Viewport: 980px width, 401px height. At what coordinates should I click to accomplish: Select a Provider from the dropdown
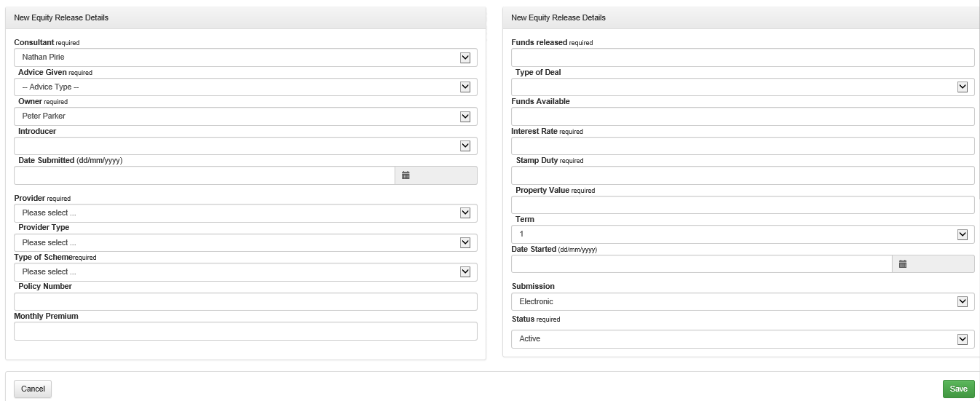(245, 213)
